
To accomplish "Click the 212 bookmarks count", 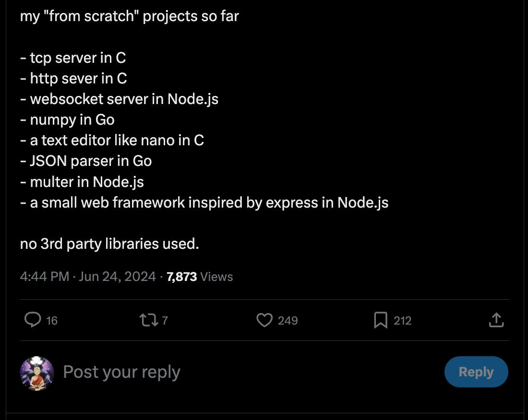I will (403, 321).
